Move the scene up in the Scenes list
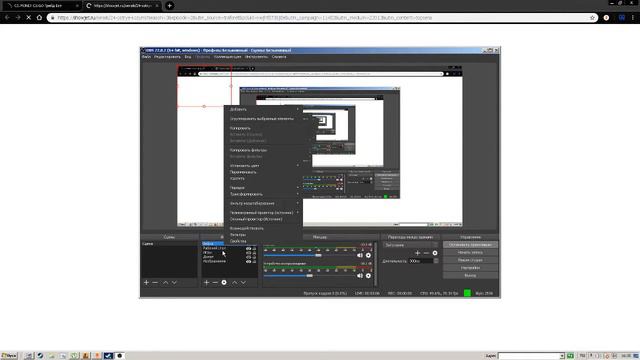This screenshot has height=360, width=640. (166, 282)
